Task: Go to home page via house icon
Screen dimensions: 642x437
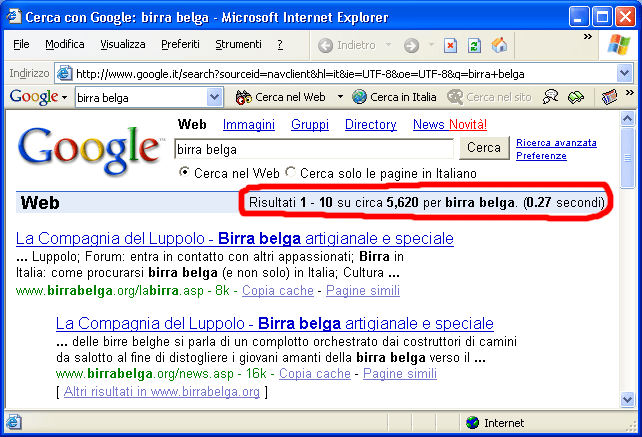Action: pyautogui.click(x=499, y=45)
